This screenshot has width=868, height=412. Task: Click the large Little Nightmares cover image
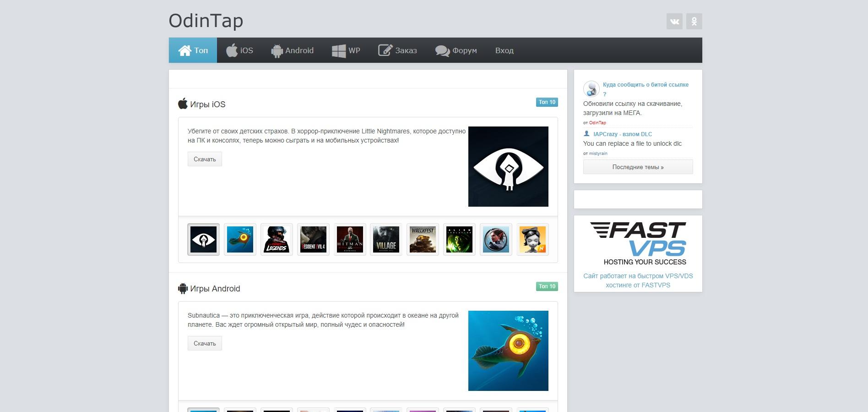tap(508, 166)
